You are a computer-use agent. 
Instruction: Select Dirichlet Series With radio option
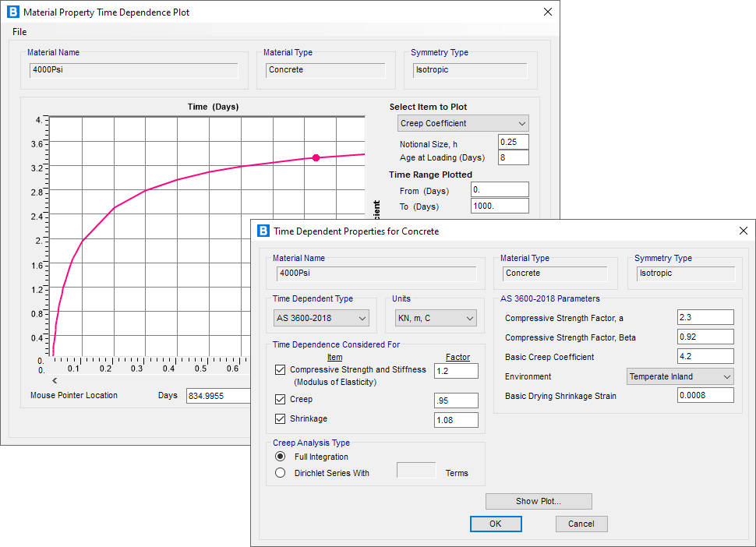(281, 472)
